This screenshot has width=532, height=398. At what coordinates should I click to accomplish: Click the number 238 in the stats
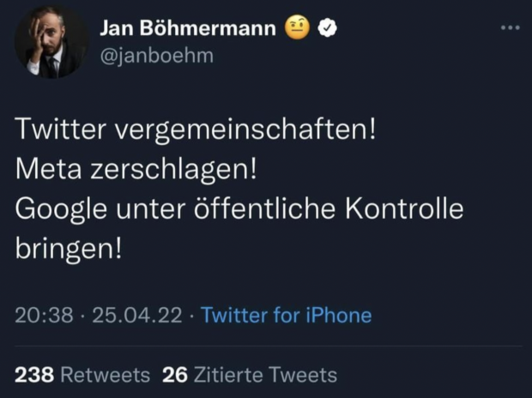click(34, 375)
